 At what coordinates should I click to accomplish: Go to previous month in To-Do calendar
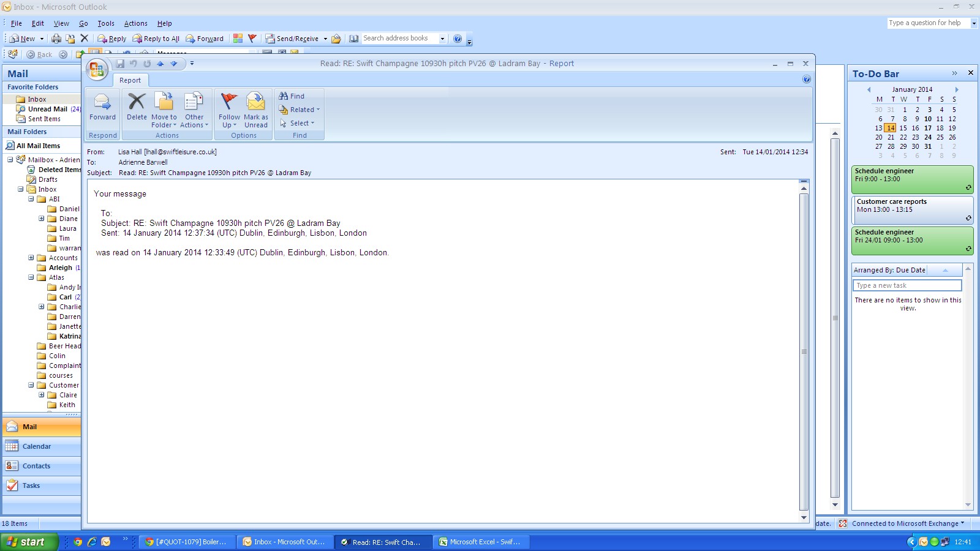(x=869, y=89)
